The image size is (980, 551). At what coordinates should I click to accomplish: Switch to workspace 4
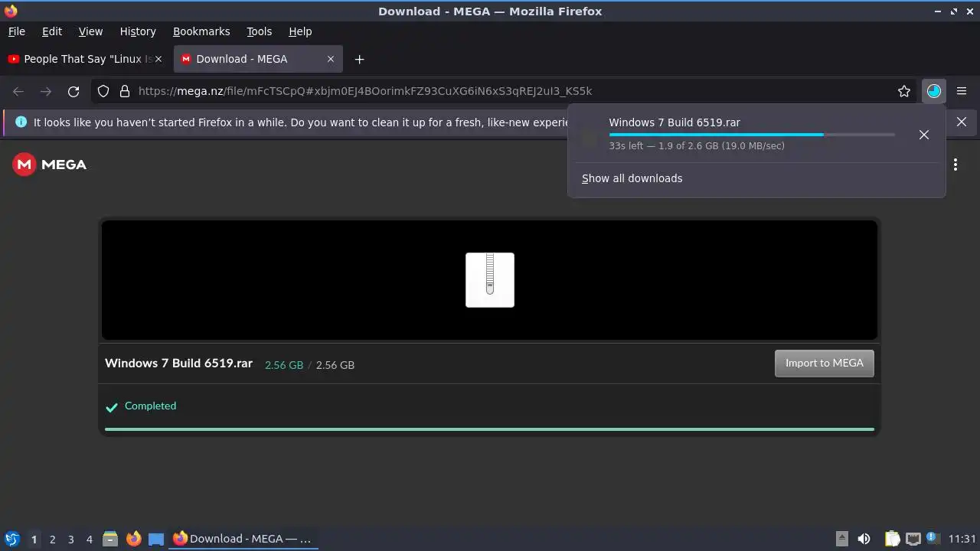(x=89, y=539)
